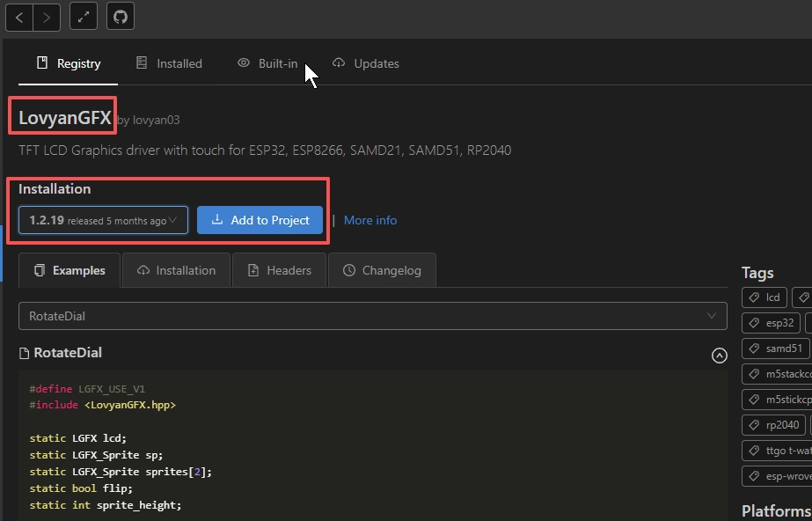Click the Tags heading
Screen dimensions: 812x521
click(x=757, y=273)
